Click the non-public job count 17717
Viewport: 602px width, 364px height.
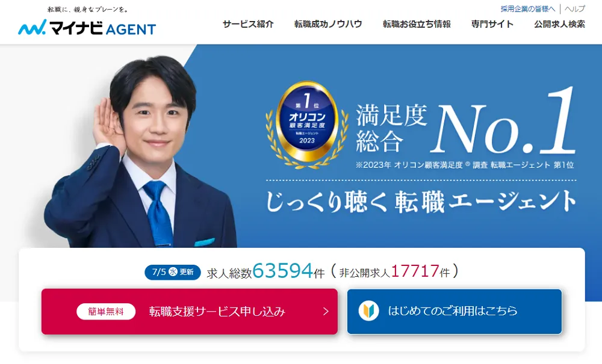click(x=415, y=271)
